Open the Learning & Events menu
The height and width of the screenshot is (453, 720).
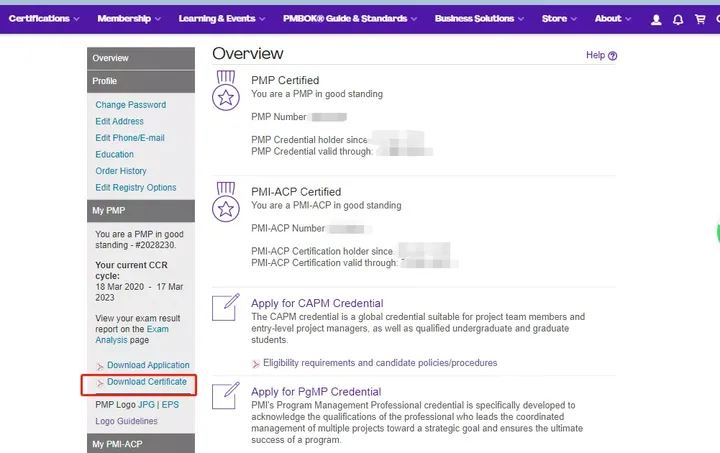217,18
